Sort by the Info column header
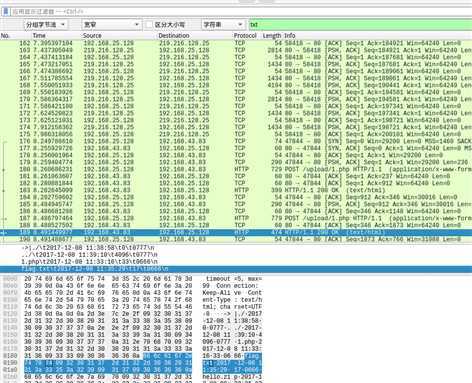The height and width of the screenshot is (383, 472). [290, 35]
